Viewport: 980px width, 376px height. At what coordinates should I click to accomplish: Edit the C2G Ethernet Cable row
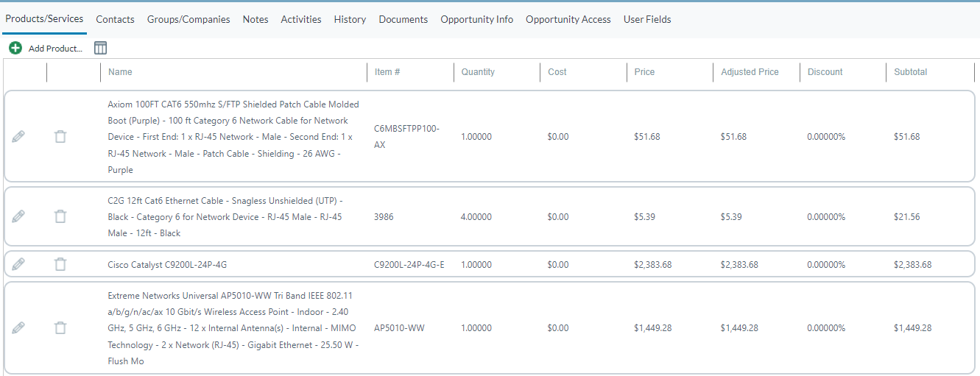click(x=18, y=216)
